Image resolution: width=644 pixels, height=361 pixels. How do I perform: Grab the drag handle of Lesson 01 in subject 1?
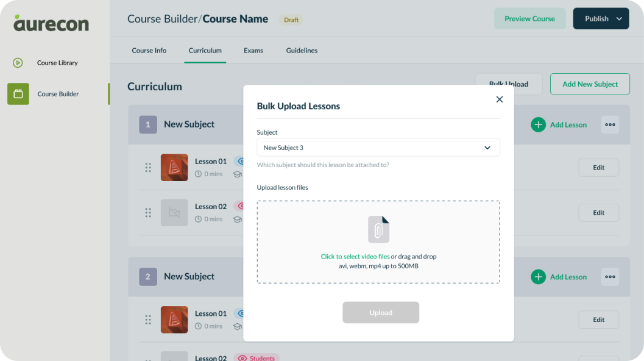pyautogui.click(x=148, y=167)
